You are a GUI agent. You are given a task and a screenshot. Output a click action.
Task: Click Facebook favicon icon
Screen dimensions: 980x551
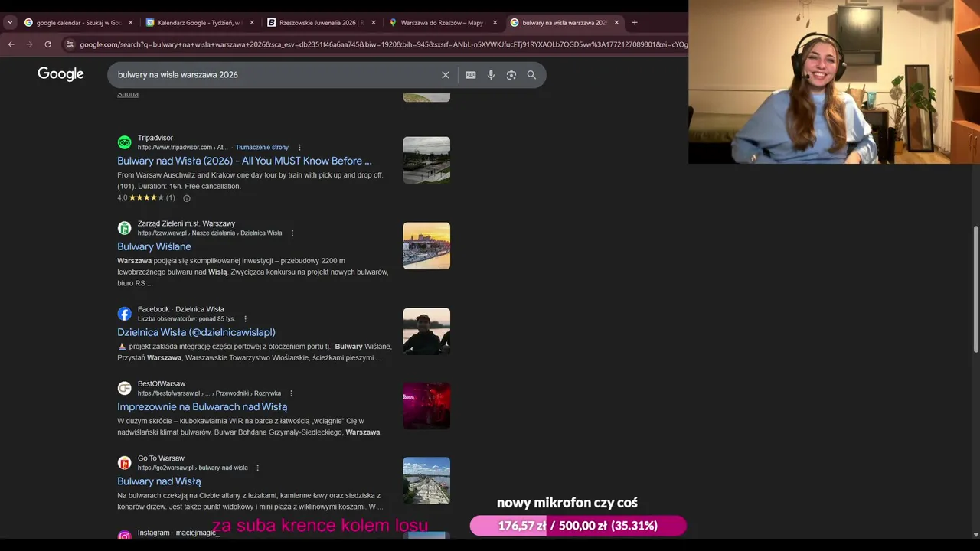[x=124, y=314]
